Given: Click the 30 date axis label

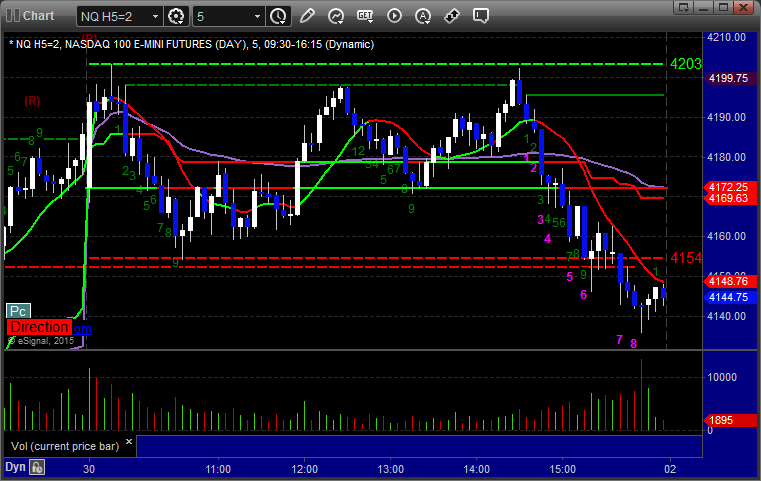Looking at the screenshot, I should tap(89, 469).
